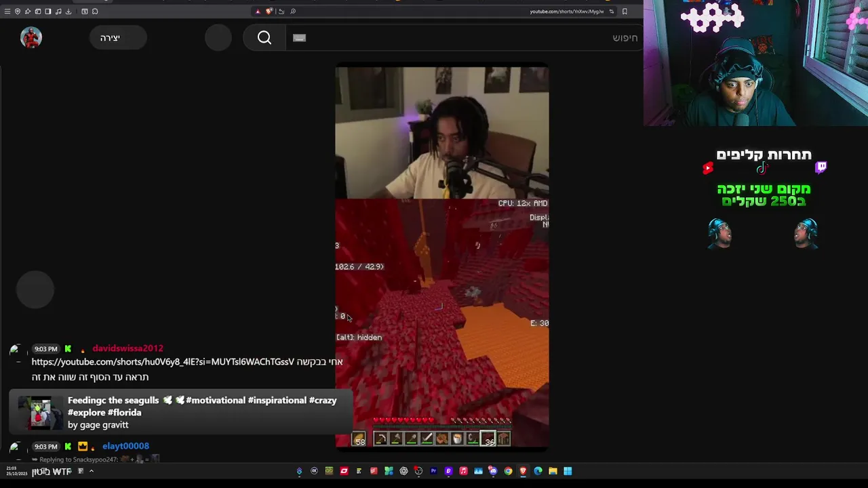This screenshot has width=868, height=488.
Task: Click the יצירה create button
Action: coord(118,38)
